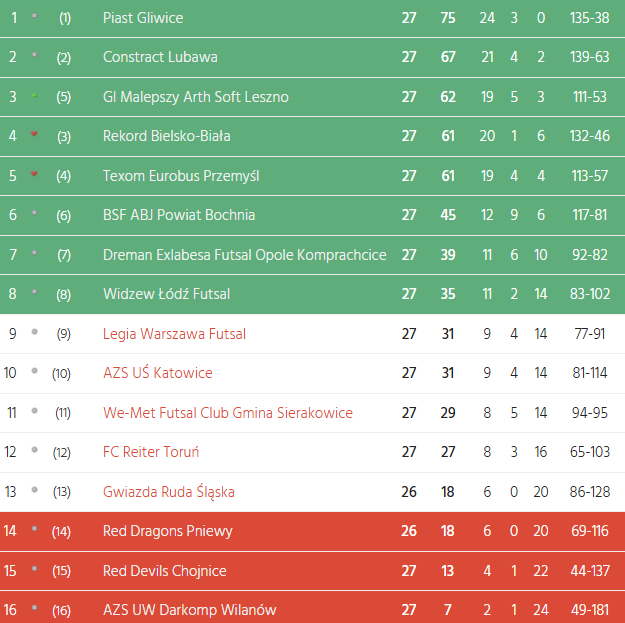Open Red Devils Chojnice team page
Image resolution: width=625 pixels, height=623 pixels.
[164, 571]
